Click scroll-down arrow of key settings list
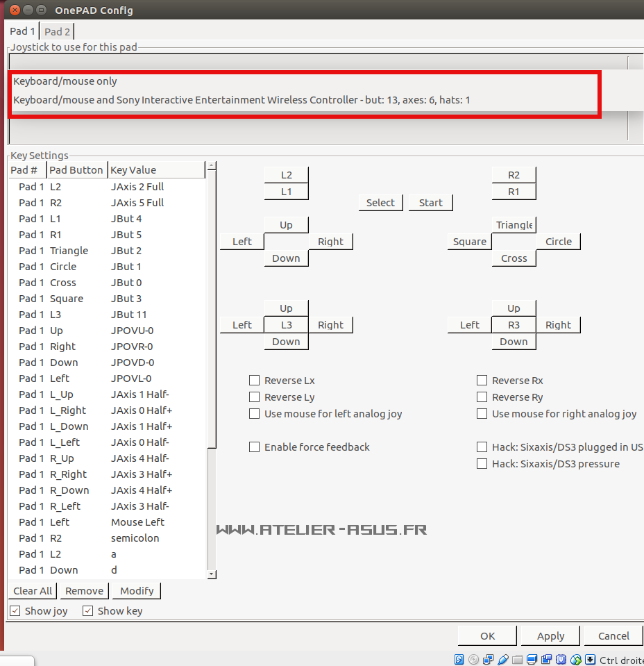This screenshot has width=644, height=666. (x=212, y=574)
